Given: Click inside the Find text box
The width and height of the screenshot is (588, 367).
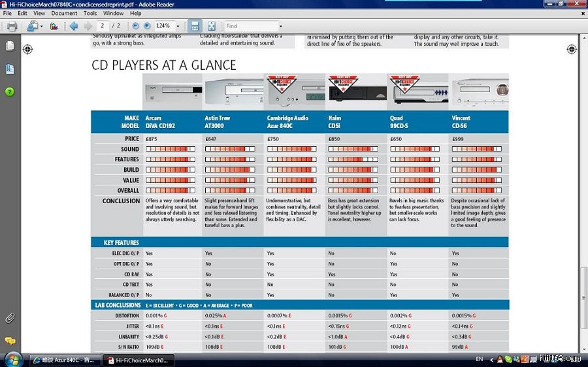Looking at the screenshot, I should (250, 26).
